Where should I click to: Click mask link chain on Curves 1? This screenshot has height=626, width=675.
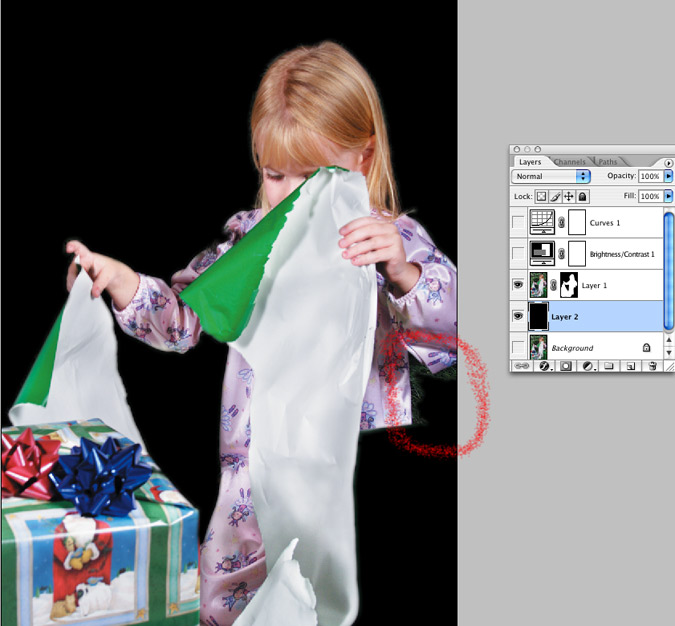coord(561,222)
